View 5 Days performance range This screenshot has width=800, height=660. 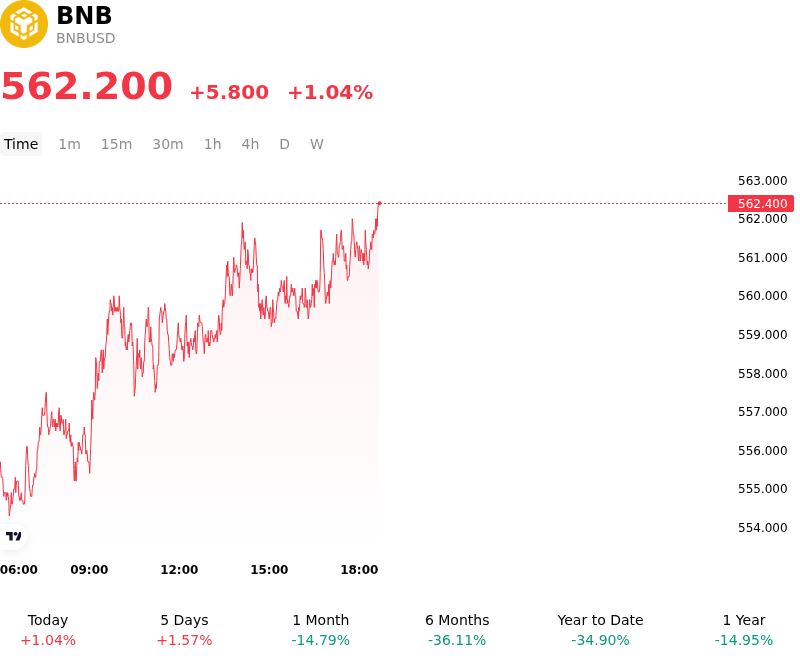tap(184, 630)
